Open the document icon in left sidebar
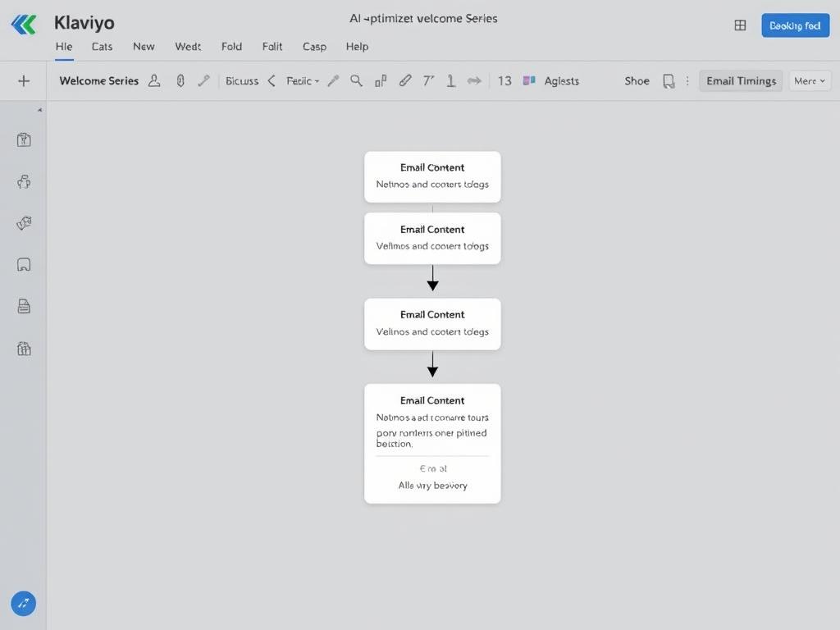Viewport: 840px width, 630px height. coord(23,306)
